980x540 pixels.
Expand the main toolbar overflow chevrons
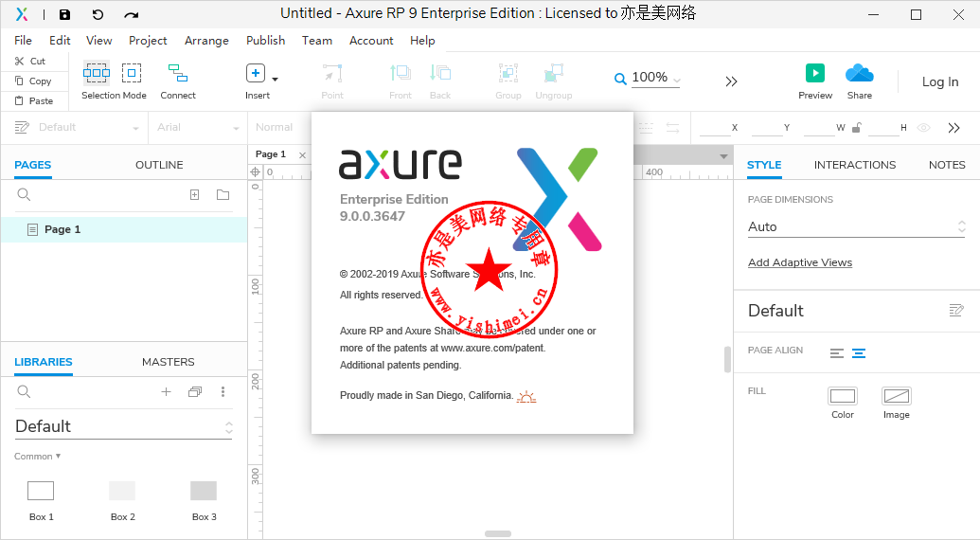pyautogui.click(x=731, y=81)
